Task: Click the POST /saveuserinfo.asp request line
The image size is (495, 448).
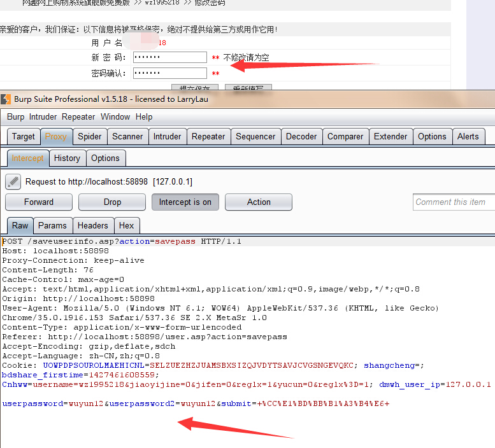Action: [x=122, y=241]
